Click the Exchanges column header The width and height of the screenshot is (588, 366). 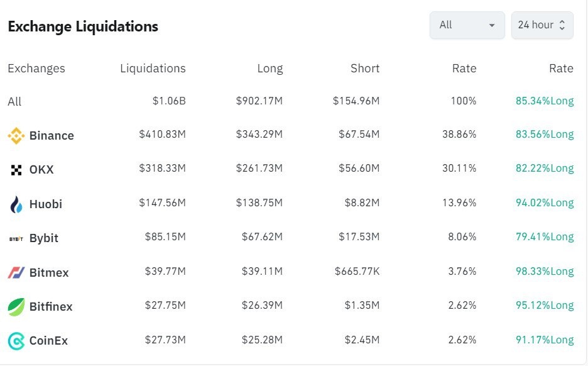click(36, 69)
